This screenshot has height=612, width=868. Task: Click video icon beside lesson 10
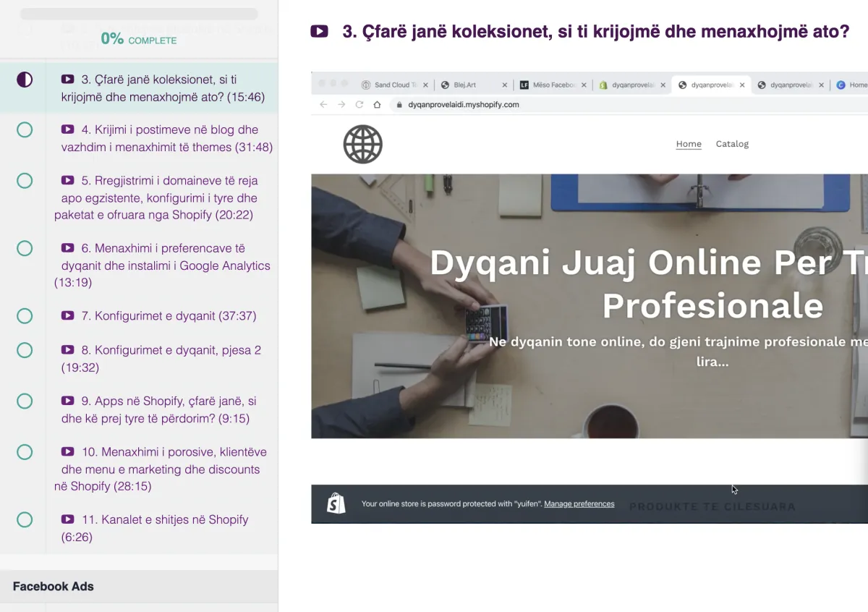point(67,452)
